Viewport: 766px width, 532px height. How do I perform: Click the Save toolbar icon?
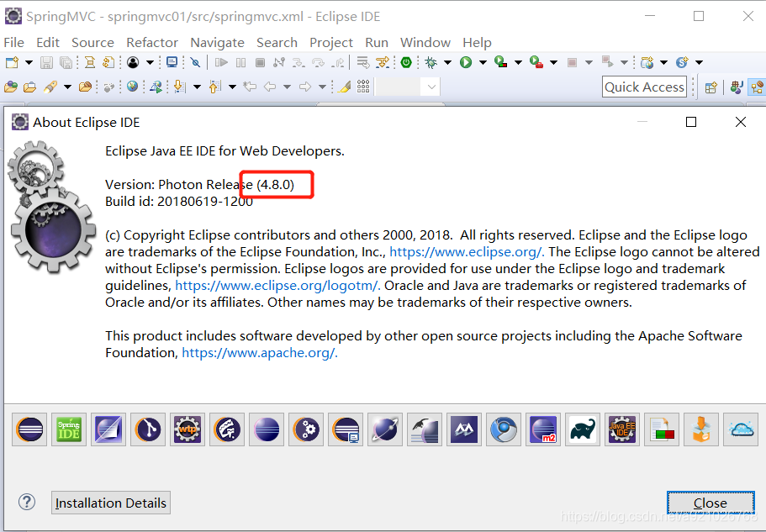click(46, 62)
